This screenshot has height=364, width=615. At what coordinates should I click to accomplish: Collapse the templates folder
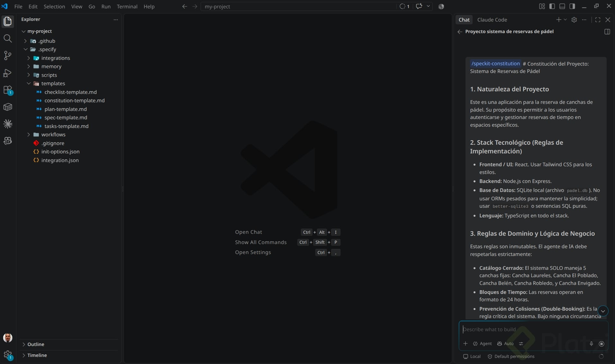click(x=53, y=84)
